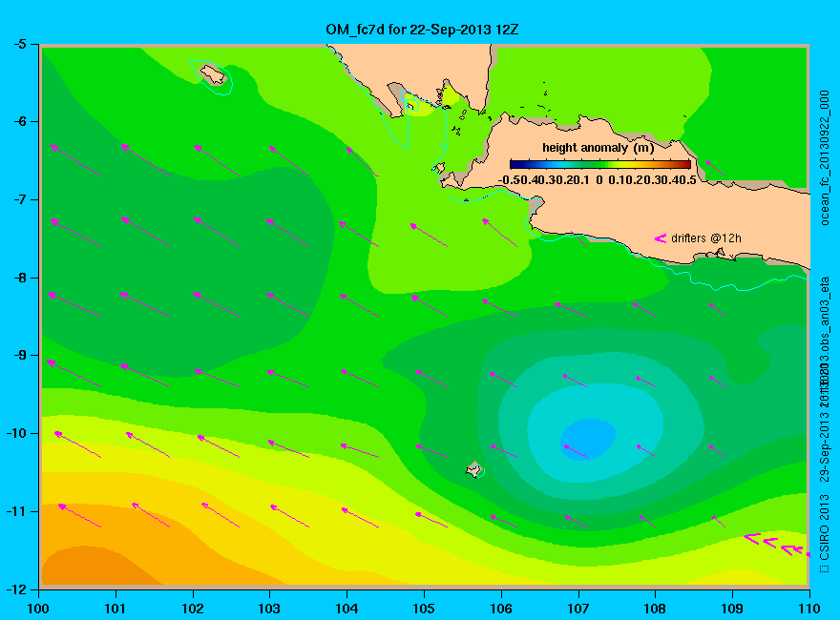Viewport: 840px width, 620px height.
Task: Click the latitude tick label "-7"
Action: pos(18,199)
